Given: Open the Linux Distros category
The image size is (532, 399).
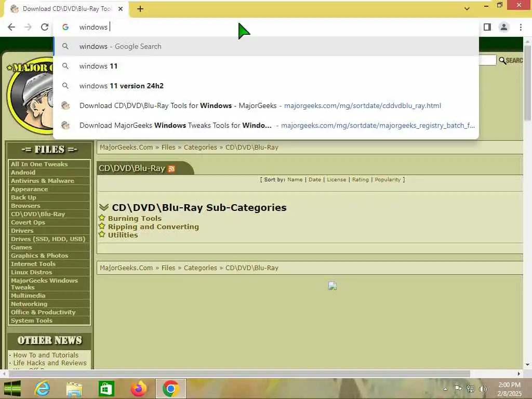Looking at the screenshot, I should 31,272.
